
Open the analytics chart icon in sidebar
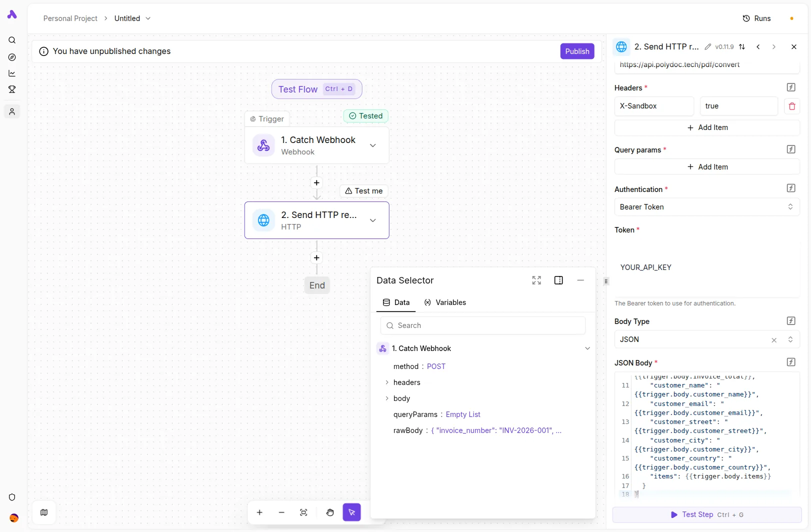point(12,73)
